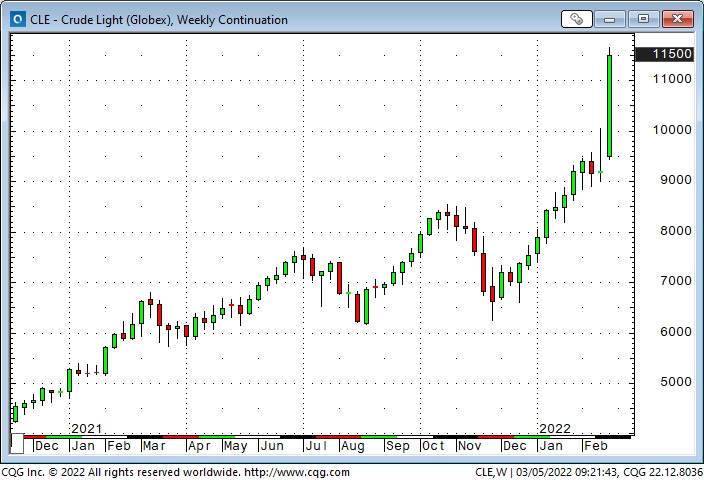The image size is (704, 480).
Task: Click the Jul month label
Action: [x=316, y=446]
